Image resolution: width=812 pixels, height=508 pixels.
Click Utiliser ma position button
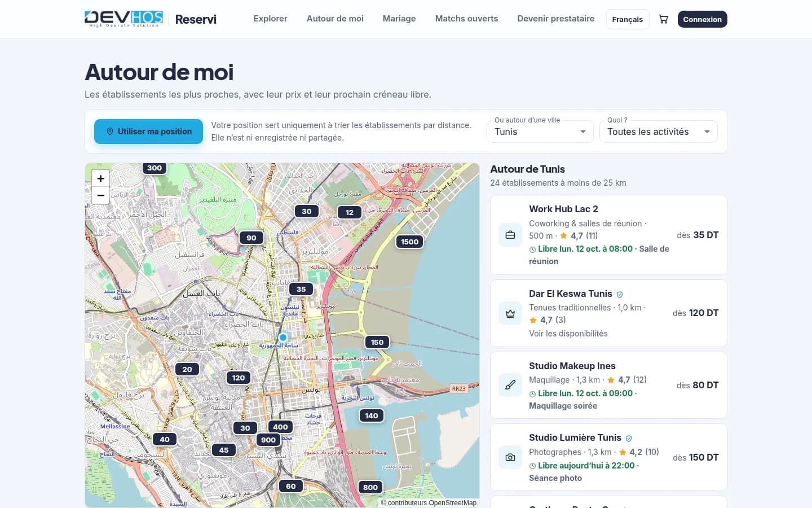149,132
